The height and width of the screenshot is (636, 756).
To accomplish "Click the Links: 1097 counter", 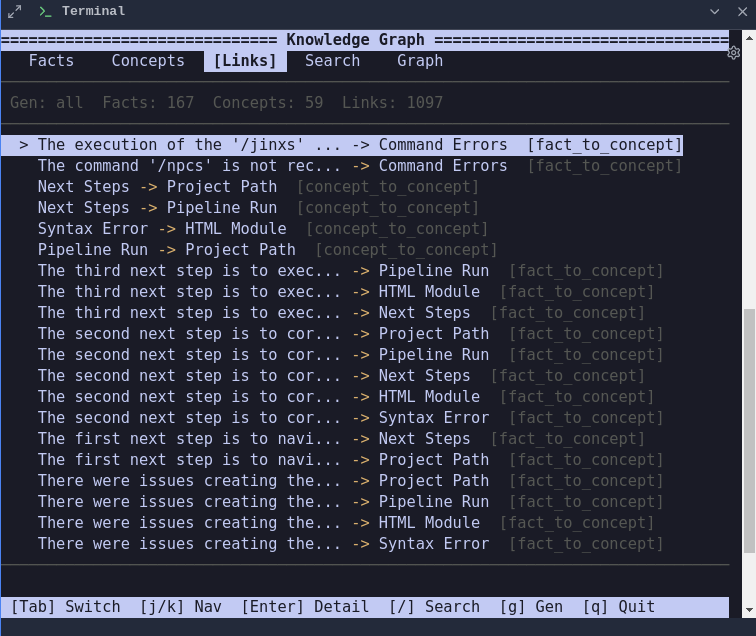I will tap(392, 103).
